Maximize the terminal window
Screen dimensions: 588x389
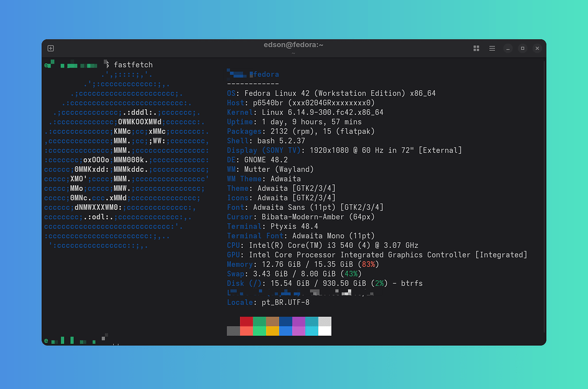pos(523,48)
